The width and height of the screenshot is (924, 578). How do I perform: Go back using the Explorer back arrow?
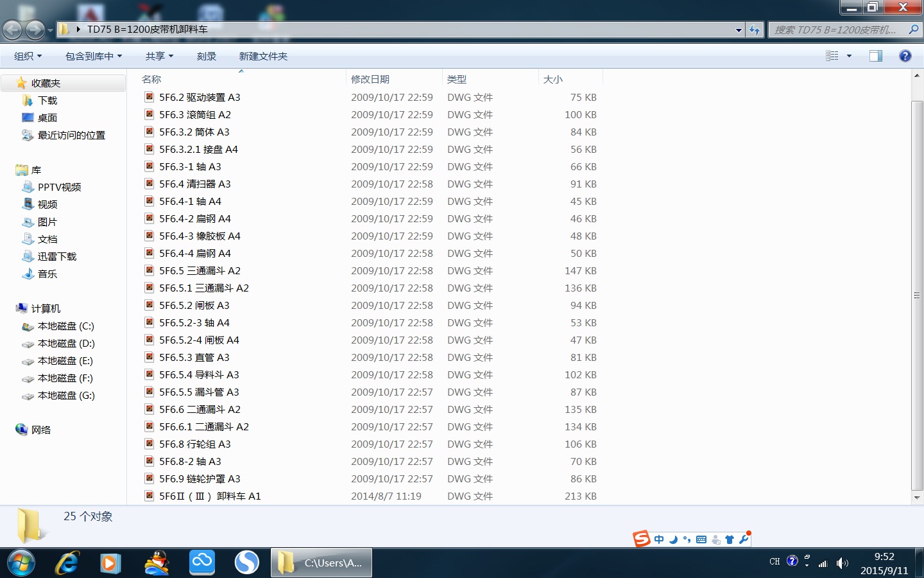pyautogui.click(x=12, y=30)
